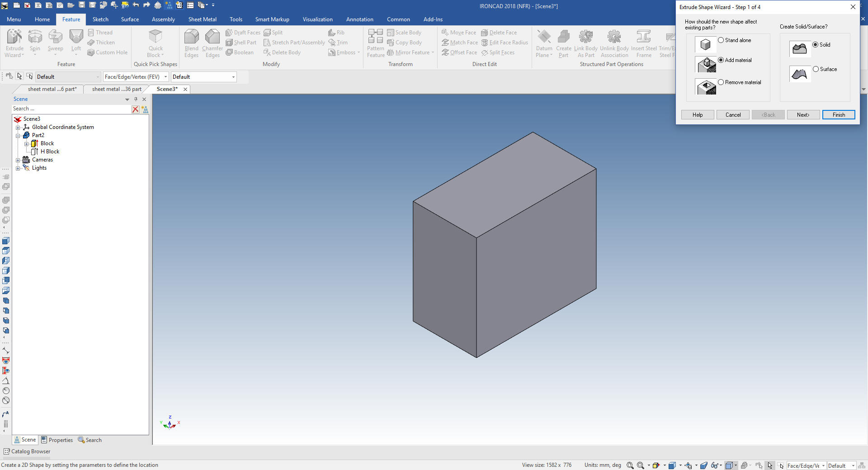Image resolution: width=868 pixels, height=470 pixels.
Task: Choose the Remove material option
Action: (x=721, y=82)
